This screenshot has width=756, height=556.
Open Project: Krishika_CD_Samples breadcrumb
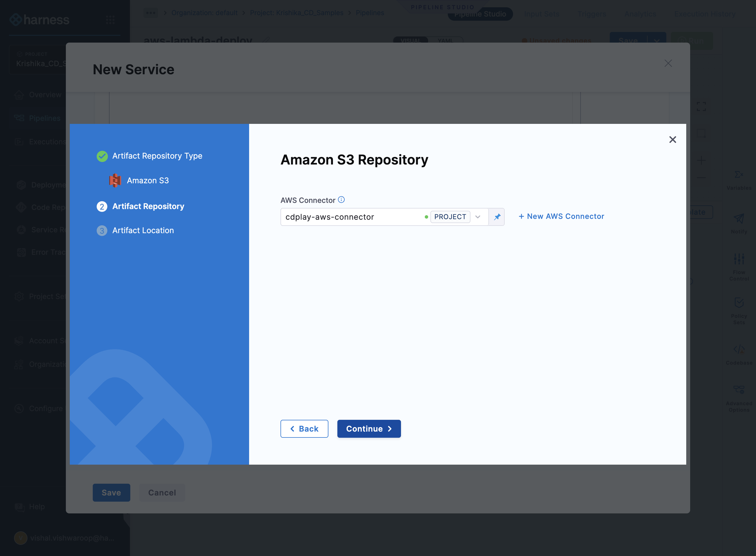point(296,13)
